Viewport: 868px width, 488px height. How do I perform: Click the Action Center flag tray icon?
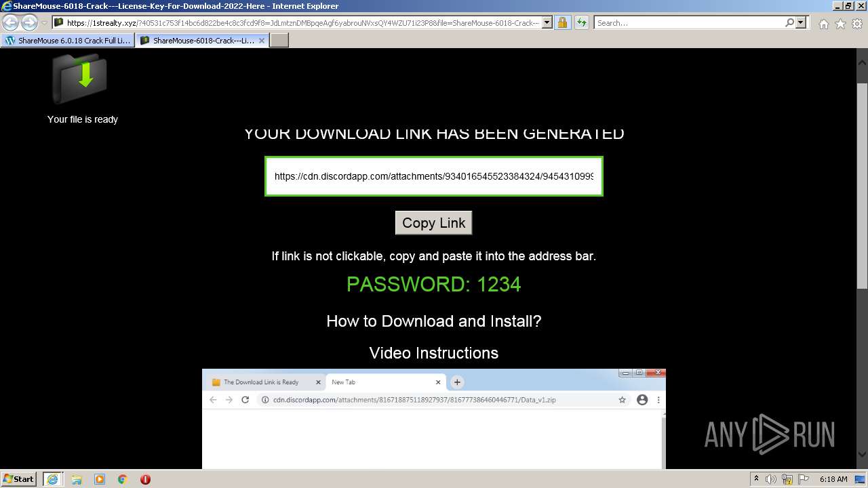[x=804, y=479]
